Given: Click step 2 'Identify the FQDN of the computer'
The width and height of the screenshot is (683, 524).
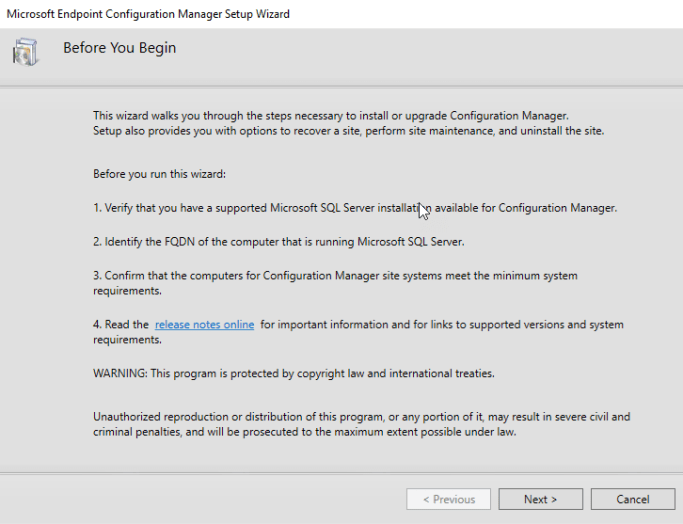Looking at the screenshot, I should click(x=279, y=242).
